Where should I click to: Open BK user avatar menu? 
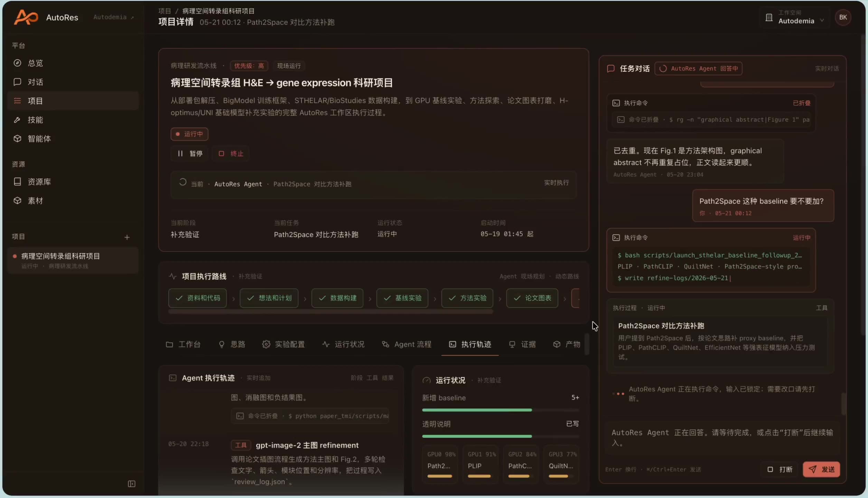click(843, 17)
